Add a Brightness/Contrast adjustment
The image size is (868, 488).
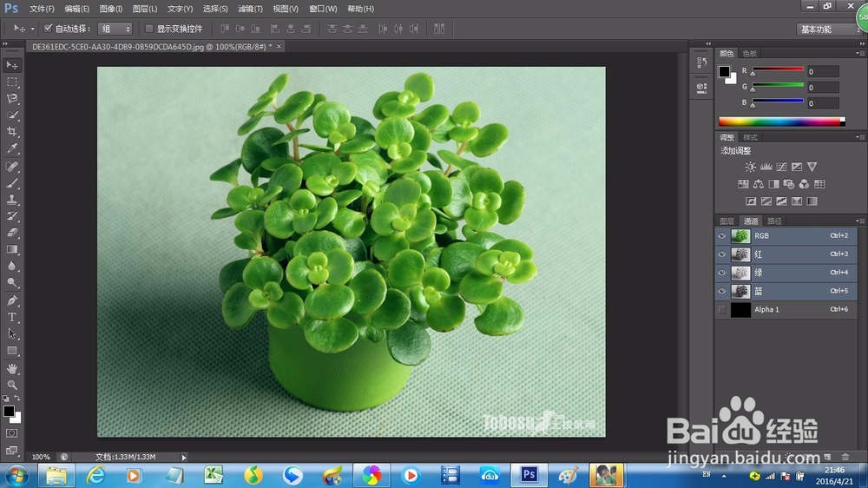750,167
